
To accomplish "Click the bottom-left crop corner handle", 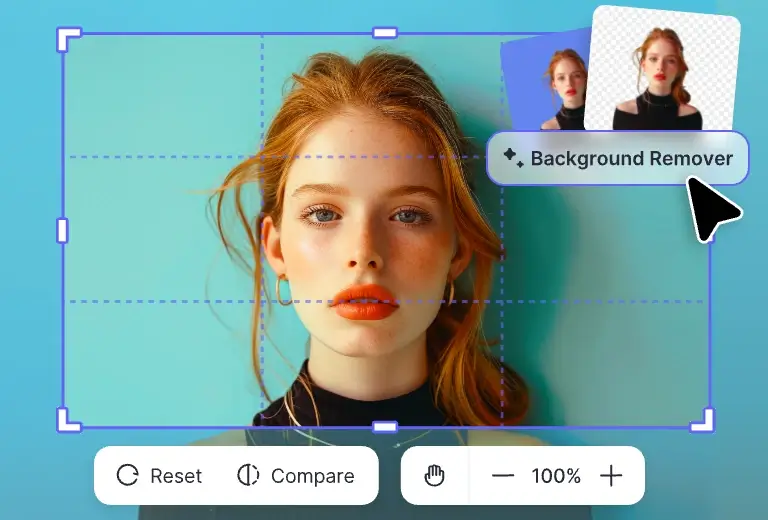I will click(x=69, y=420).
